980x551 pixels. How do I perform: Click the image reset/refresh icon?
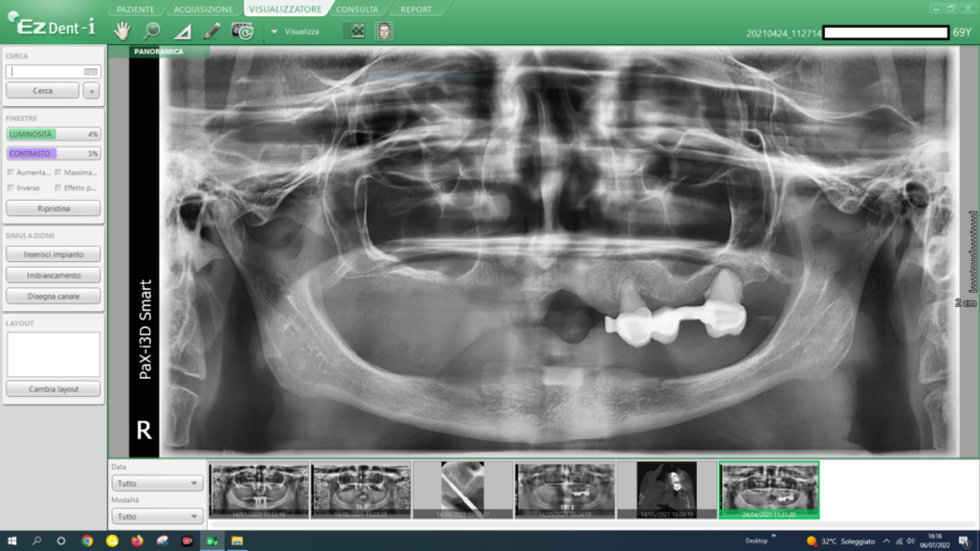(x=242, y=31)
